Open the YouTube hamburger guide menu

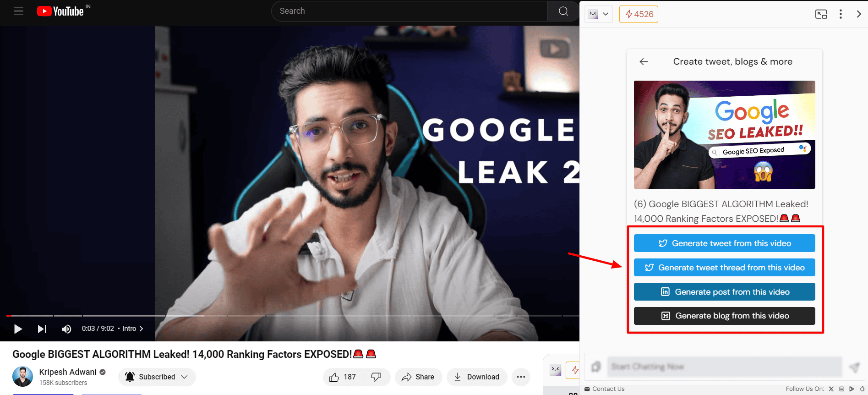click(x=18, y=11)
